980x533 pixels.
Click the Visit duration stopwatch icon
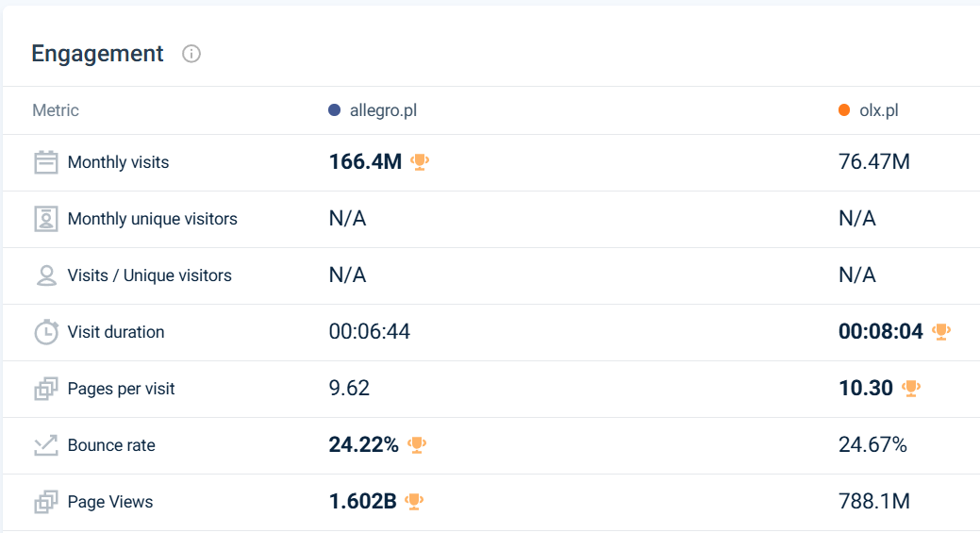46,332
